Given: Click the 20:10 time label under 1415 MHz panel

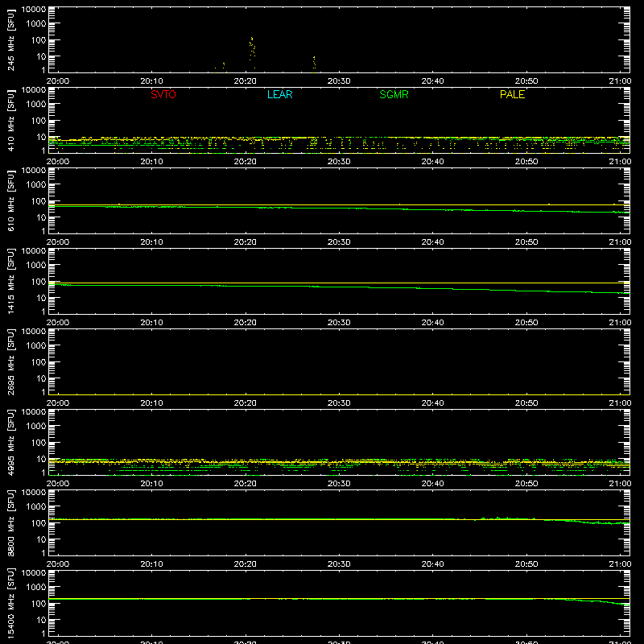Looking at the screenshot, I should [x=151, y=323].
